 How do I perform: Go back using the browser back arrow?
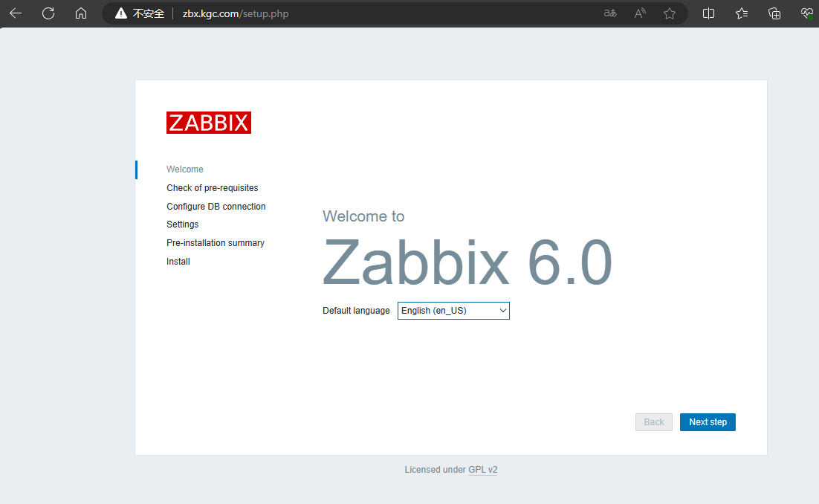16,13
